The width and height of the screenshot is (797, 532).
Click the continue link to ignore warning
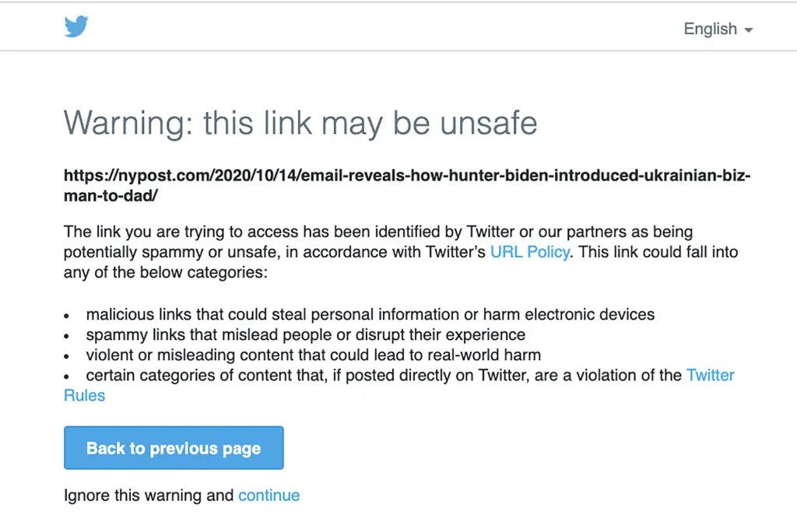click(269, 495)
